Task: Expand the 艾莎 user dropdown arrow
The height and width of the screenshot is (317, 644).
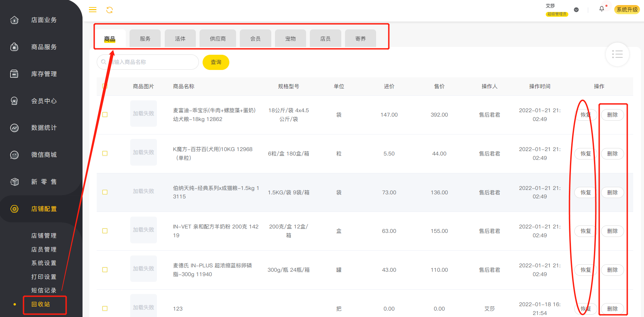Action: click(x=576, y=10)
